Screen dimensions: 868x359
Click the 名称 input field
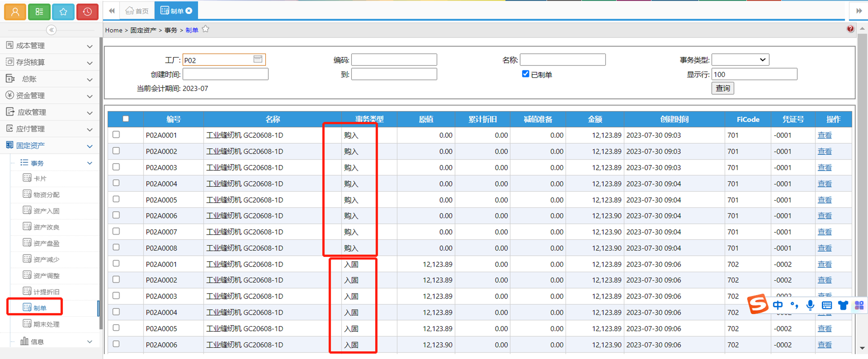click(x=562, y=60)
